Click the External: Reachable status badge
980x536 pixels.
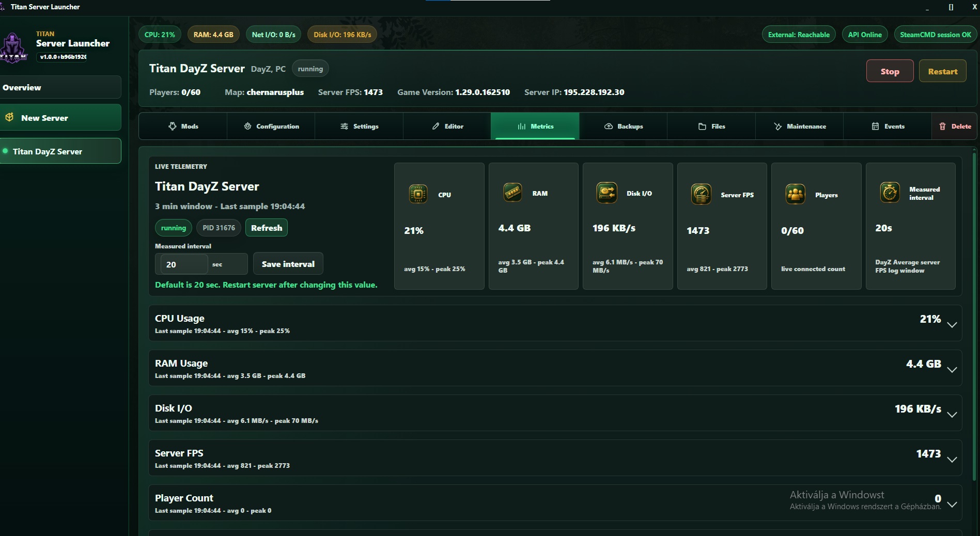tap(799, 35)
